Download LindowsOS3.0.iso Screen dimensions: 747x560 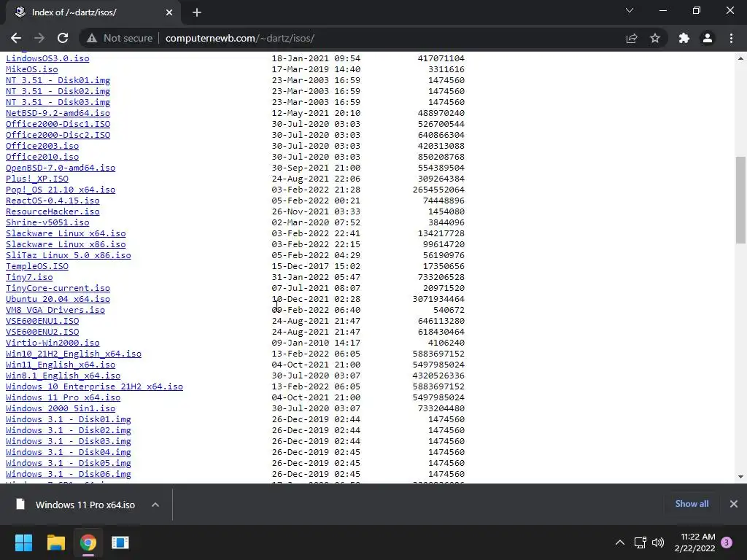47,58
